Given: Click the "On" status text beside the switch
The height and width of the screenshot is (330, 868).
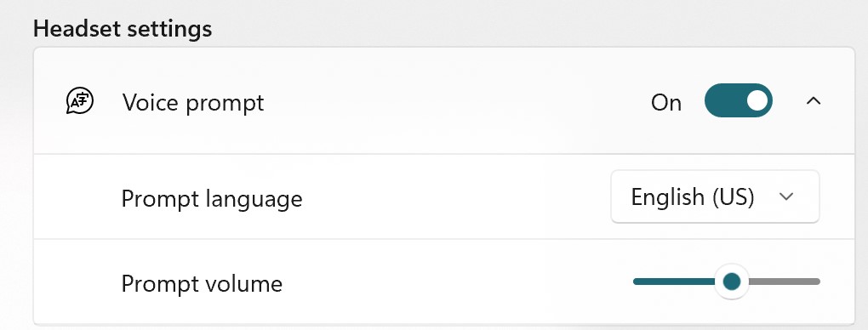Looking at the screenshot, I should pyautogui.click(x=666, y=103).
